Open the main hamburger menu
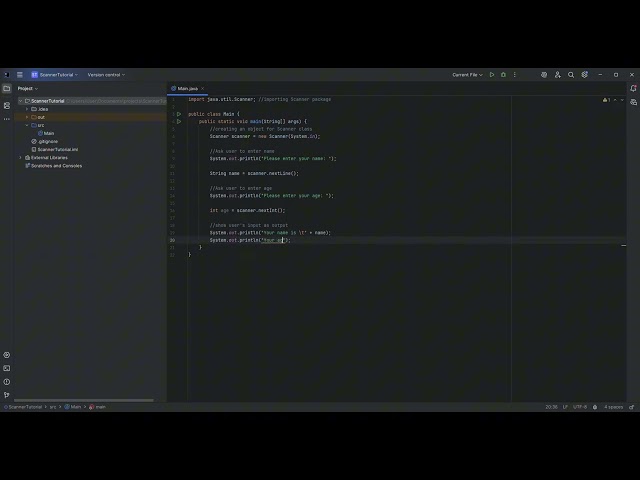This screenshot has width=640, height=480. point(20,75)
